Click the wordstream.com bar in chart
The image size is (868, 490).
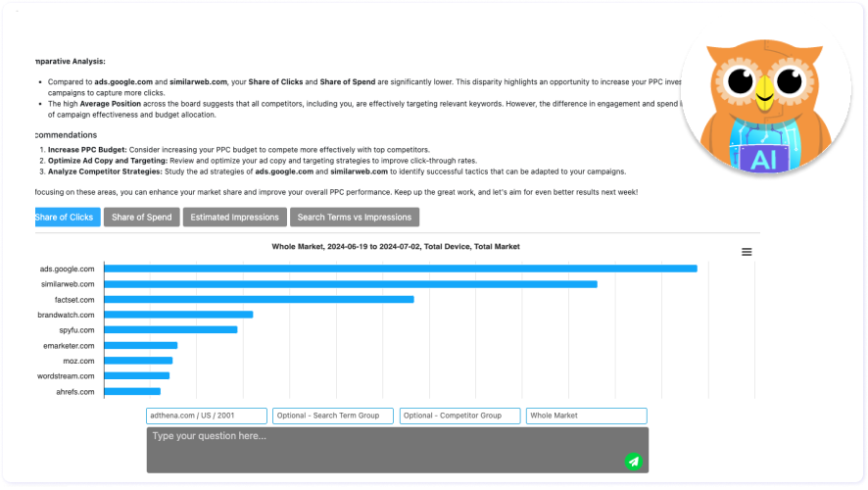137,376
